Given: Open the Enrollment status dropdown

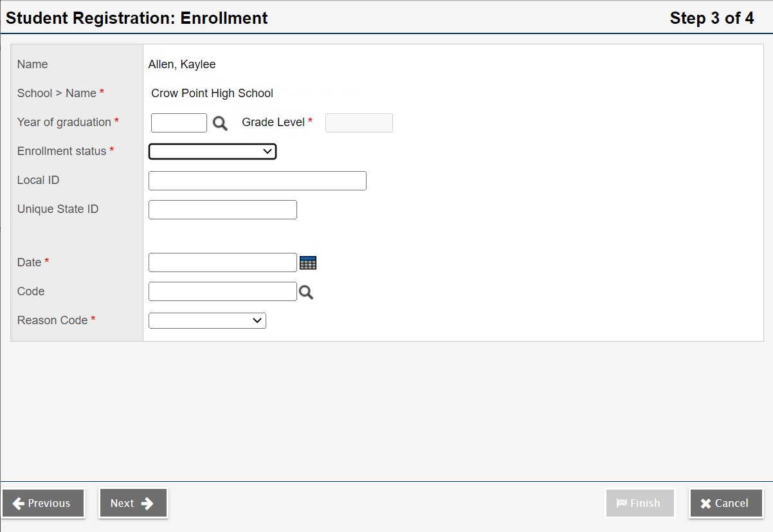Looking at the screenshot, I should tap(212, 151).
